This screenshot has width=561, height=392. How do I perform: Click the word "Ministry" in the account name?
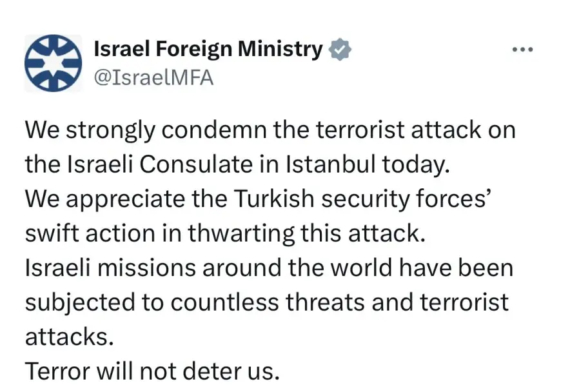coord(284,49)
